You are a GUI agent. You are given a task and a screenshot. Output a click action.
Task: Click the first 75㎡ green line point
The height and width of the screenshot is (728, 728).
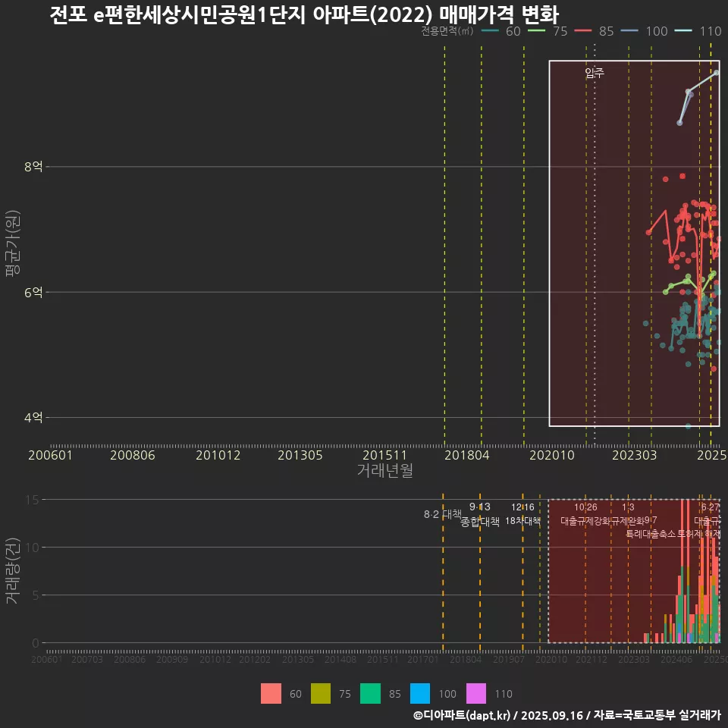point(665,292)
